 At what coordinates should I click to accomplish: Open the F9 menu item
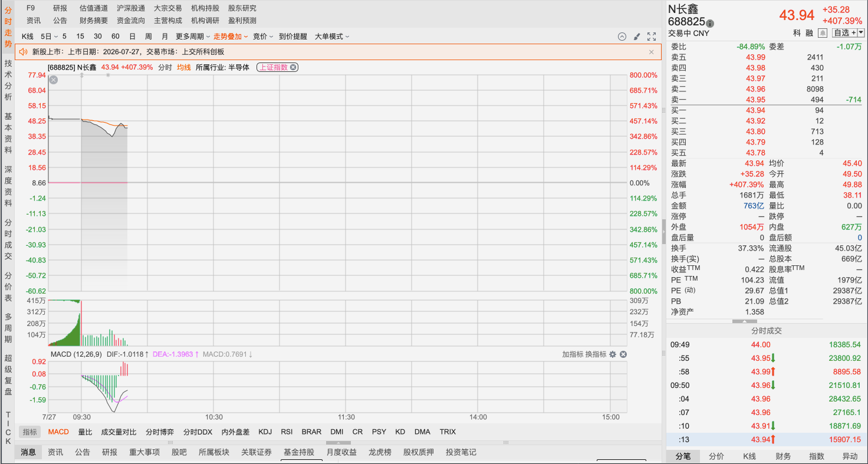(x=31, y=8)
